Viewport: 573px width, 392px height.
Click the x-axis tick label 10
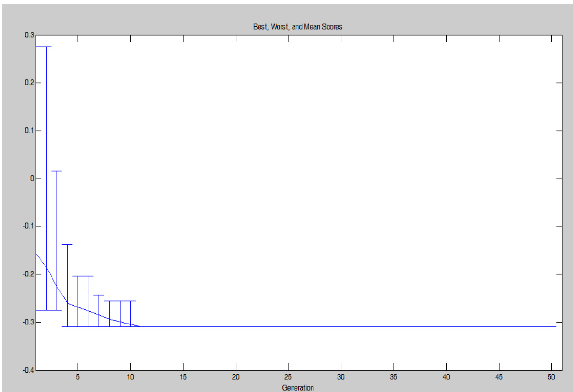(x=130, y=377)
